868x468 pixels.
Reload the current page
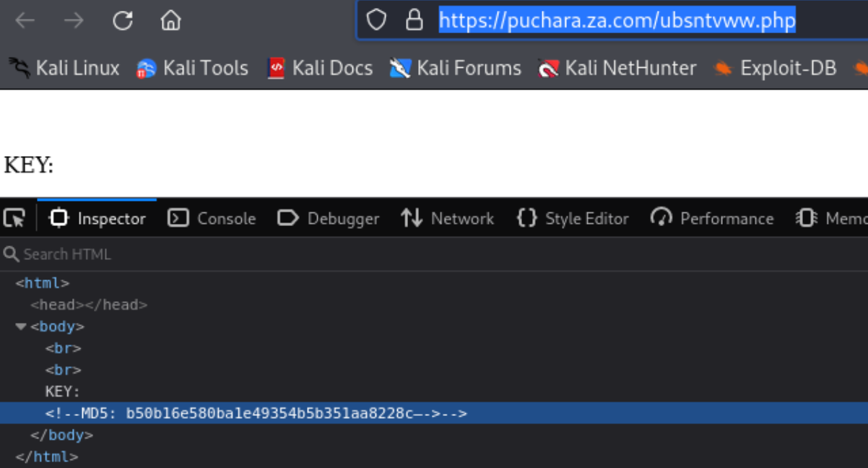coord(123,21)
